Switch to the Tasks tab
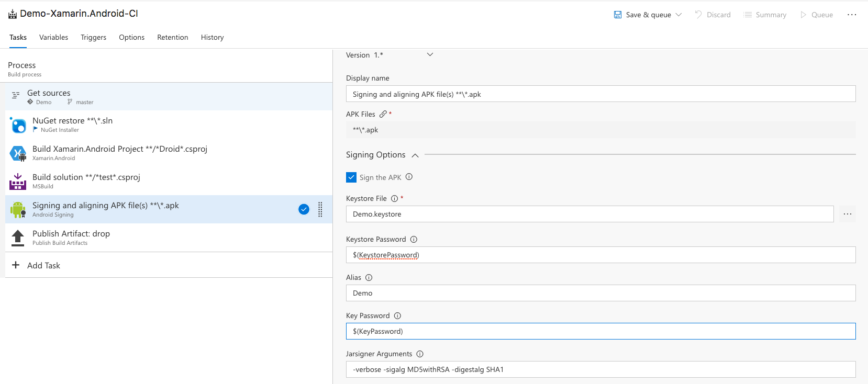Image resolution: width=868 pixels, height=384 pixels. (18, 37)
